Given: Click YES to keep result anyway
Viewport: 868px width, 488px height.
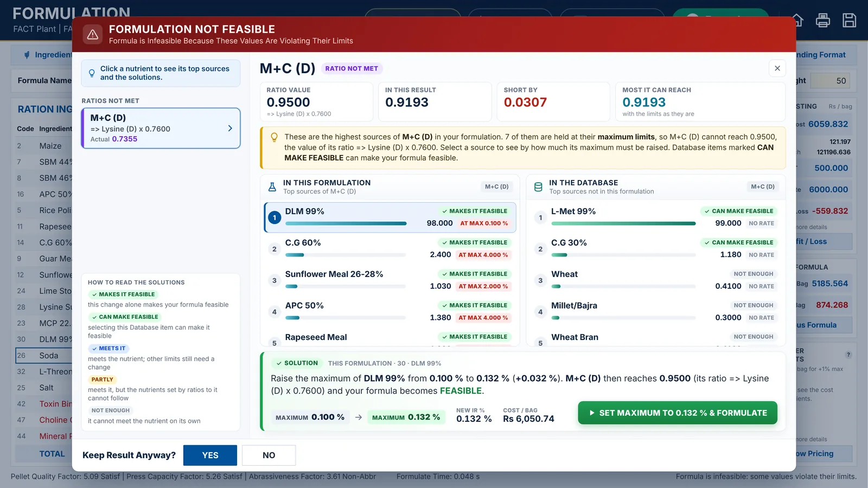Looking at the screenshot, I should pos(210,455).
